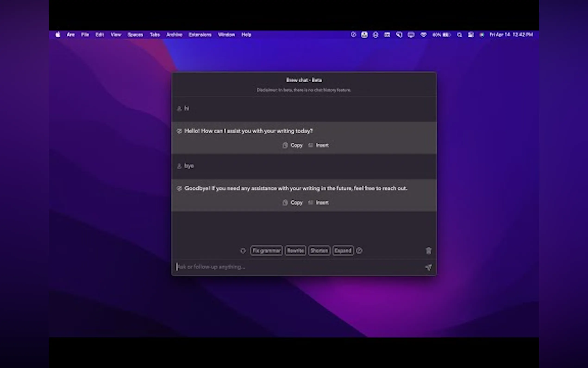Clear the chat with the trash icon
The height and width of the screenshot is (368, 588).
(x=428, y=251)
